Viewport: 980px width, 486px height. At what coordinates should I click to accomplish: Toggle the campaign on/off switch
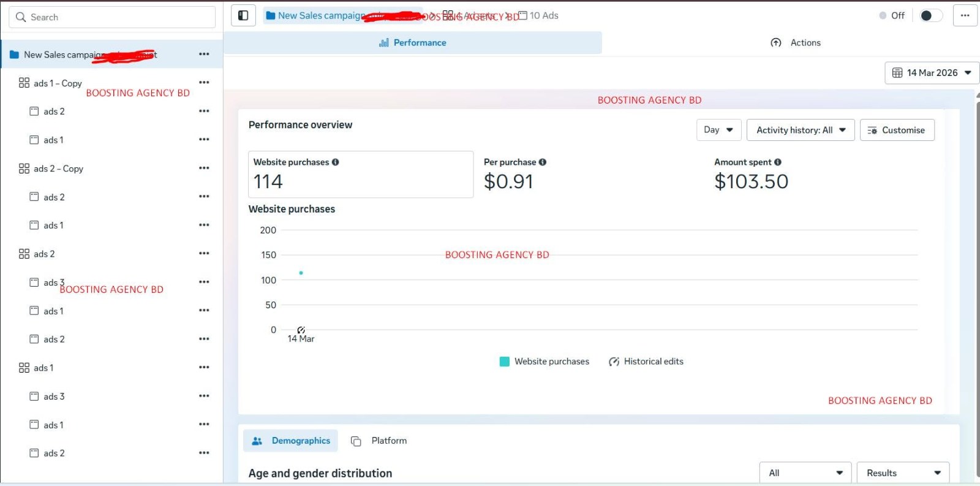pyautogui.click(x=931, y=15)
